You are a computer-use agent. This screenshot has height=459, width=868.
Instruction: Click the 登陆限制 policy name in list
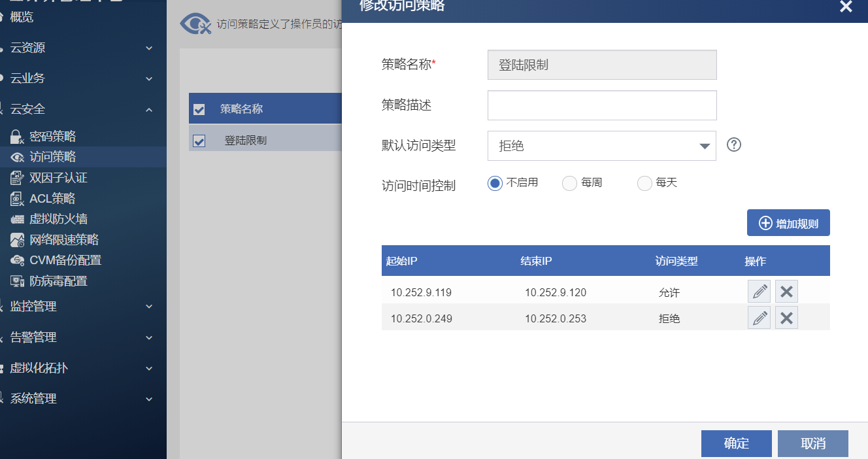pos(246,141)
